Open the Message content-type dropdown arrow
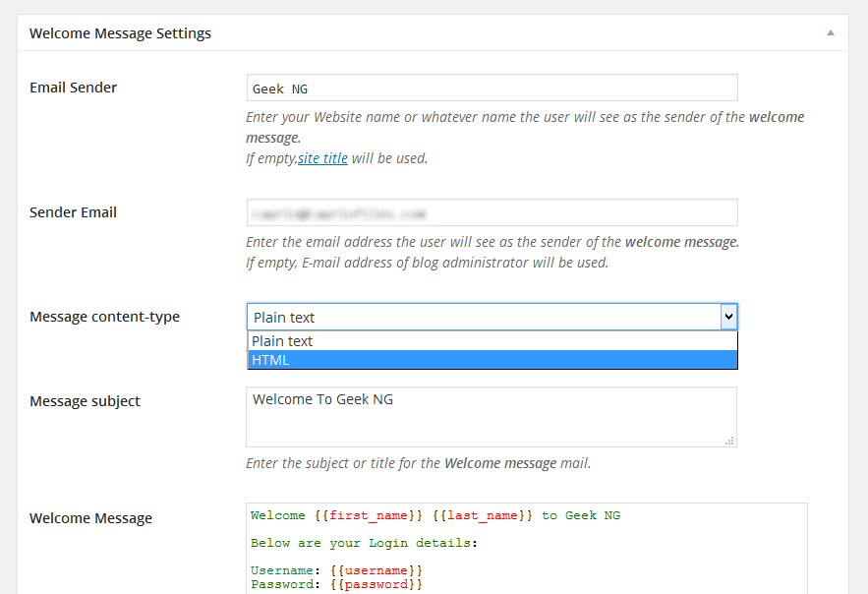The width and height of the screenshot is (868, 594). click(x=728, y=317)
